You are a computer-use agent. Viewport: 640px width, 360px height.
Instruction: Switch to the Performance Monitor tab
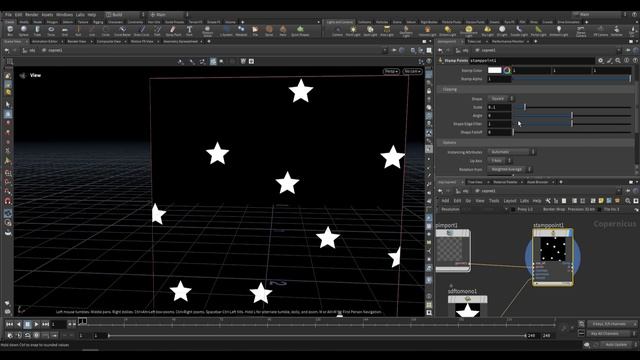[507, 41]
